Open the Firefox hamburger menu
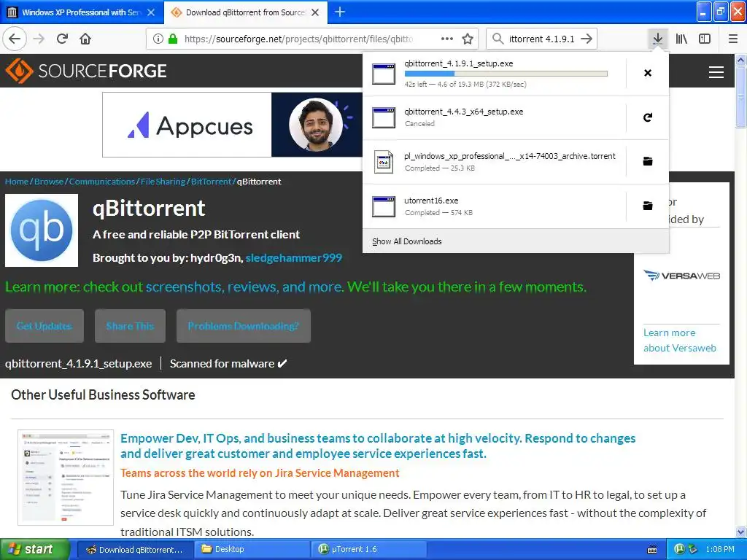Image resolution: width=747 pixels, height=560 pixels. coord(733,39)
